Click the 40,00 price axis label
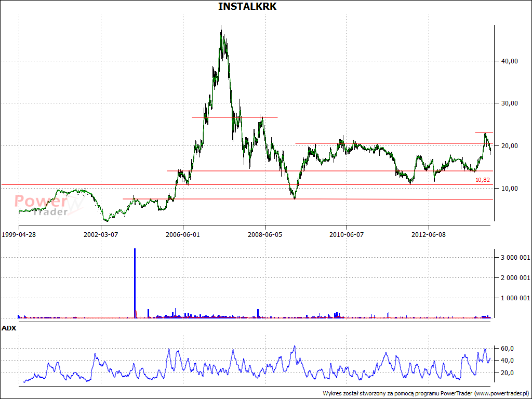 510,61
